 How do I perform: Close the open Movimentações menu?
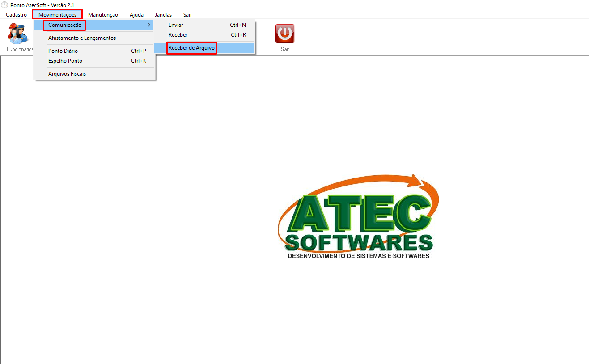[x=57, y=15]
